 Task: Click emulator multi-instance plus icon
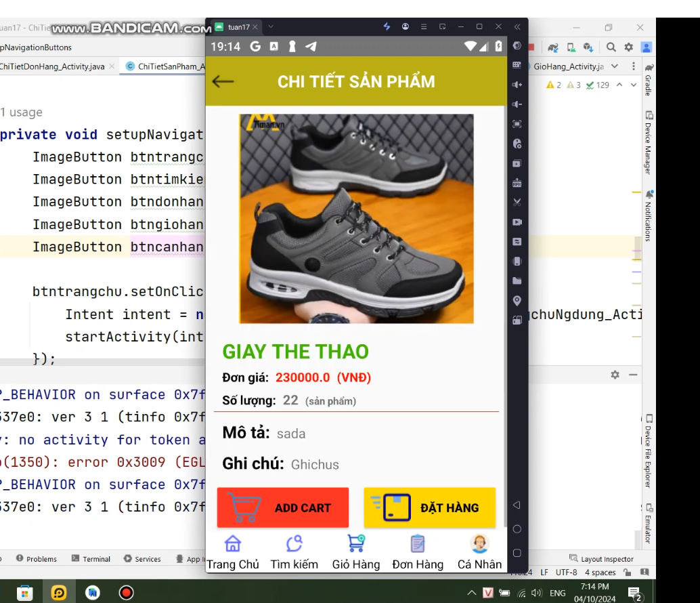(517, 163)
